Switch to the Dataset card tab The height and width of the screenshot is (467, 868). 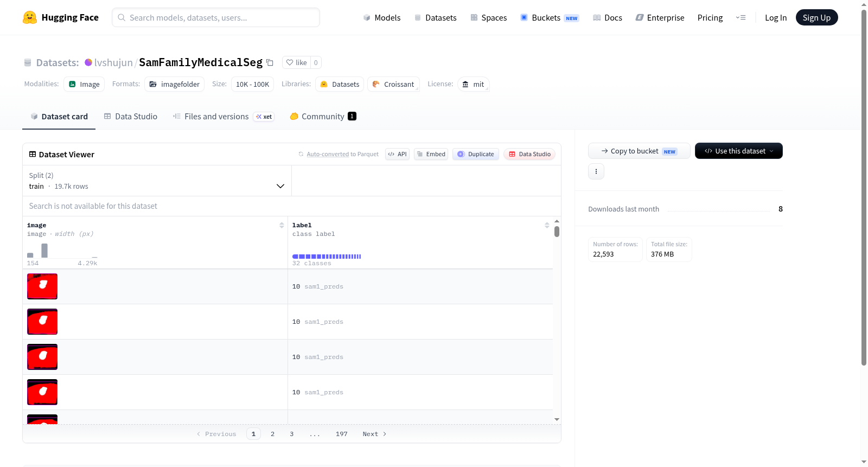click(59, 117)
